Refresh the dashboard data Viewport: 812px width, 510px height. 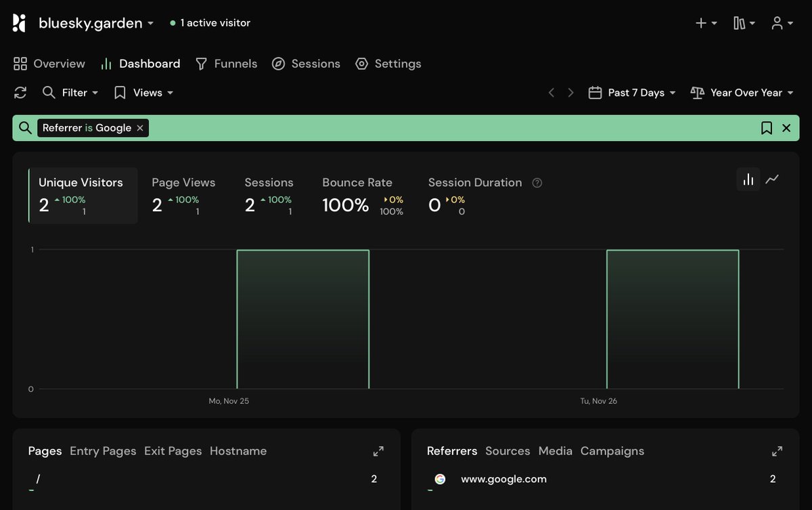[20, 93]
